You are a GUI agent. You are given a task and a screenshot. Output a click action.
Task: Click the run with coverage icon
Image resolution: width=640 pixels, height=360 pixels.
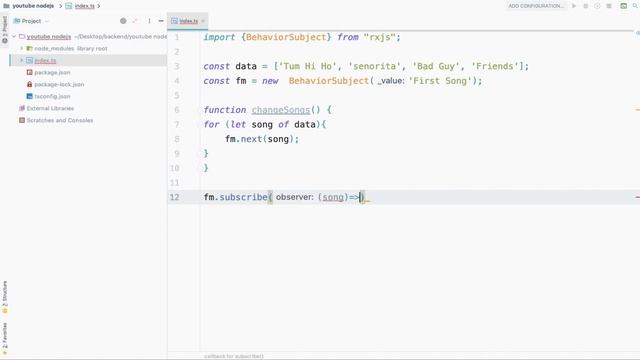coord(597,6)
